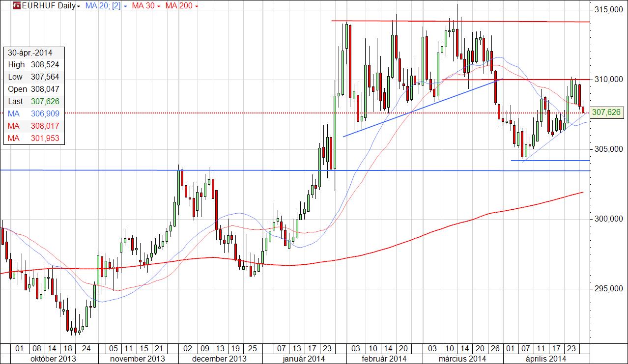The width and height of the screenshot is (628, 364).
Task: Click the október 2013 month label
Action: pos(53,359)
